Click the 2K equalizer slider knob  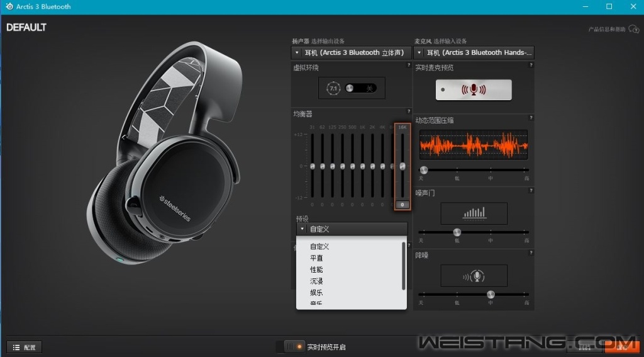(x=372, y=166)
